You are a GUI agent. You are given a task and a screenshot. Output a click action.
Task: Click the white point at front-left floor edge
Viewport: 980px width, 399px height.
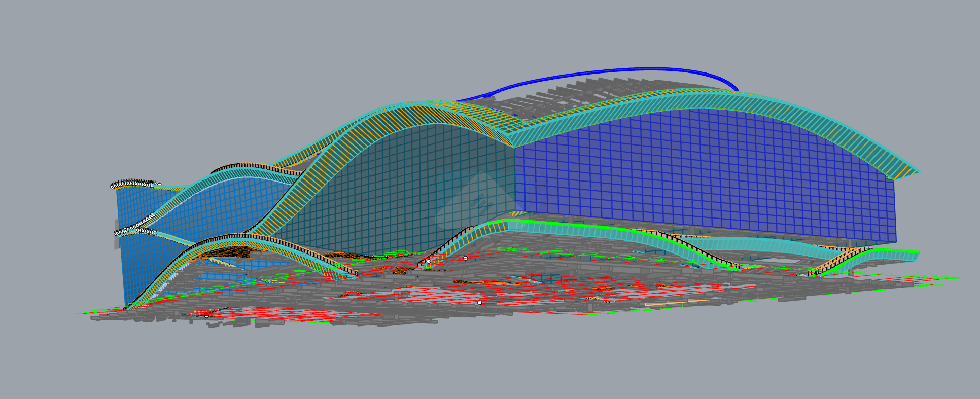(x=206, y=315)
